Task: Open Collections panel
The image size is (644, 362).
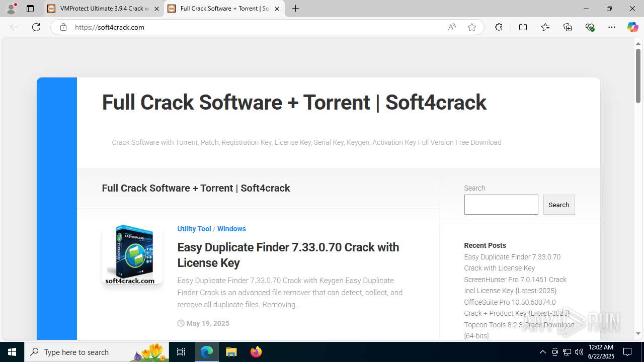Action: (x=568, y=27)
